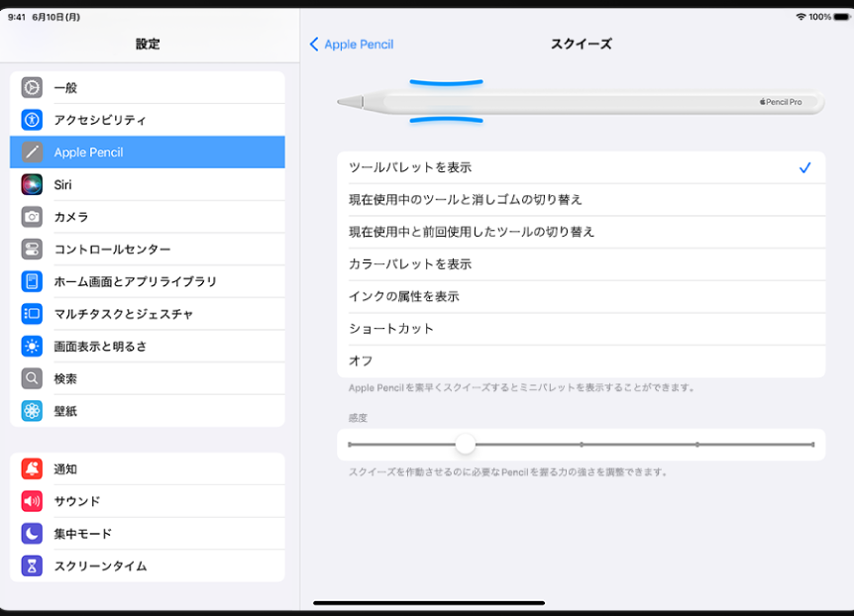Open the Siri icon

click(32, 184)
